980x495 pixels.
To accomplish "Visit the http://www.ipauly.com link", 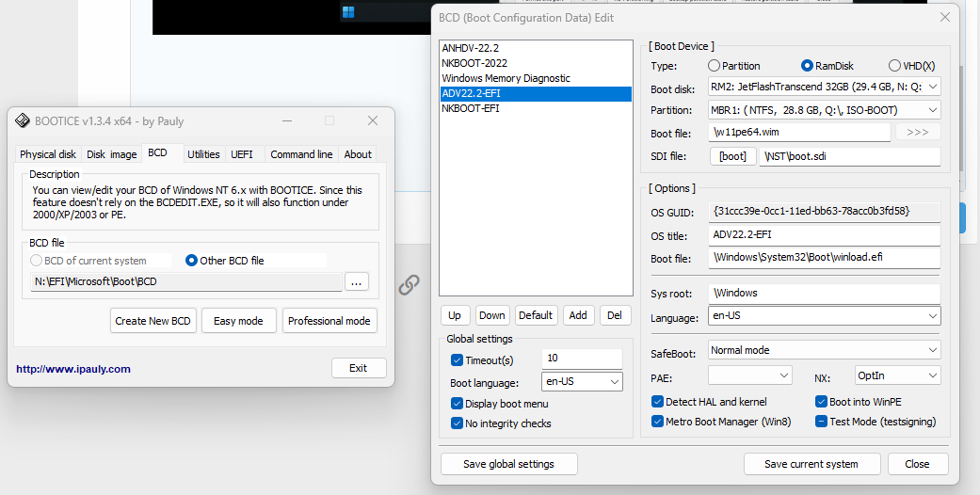I will 73,369.
